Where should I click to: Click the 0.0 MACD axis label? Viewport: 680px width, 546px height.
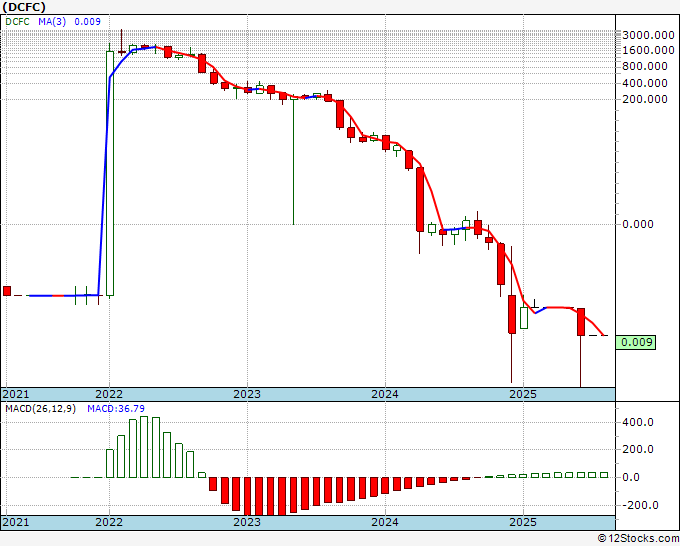pyautogui.click(x=631, y=477)
